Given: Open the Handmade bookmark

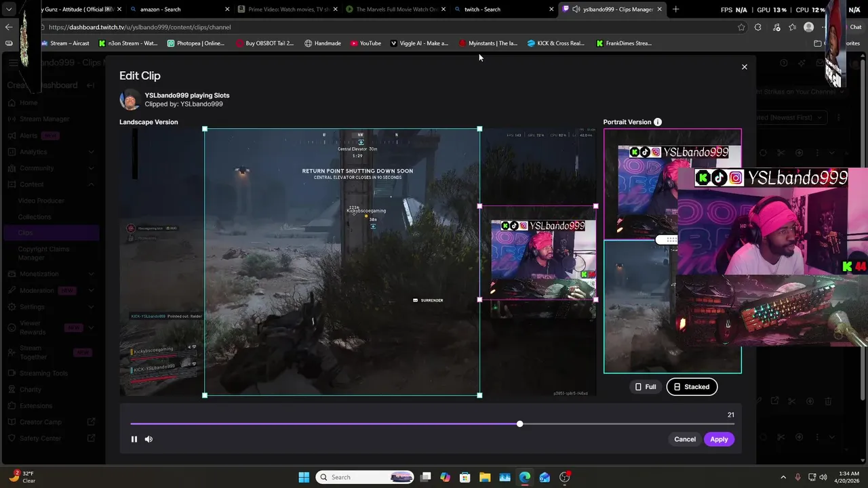Looking at the screenshot, I should point(323,43).
